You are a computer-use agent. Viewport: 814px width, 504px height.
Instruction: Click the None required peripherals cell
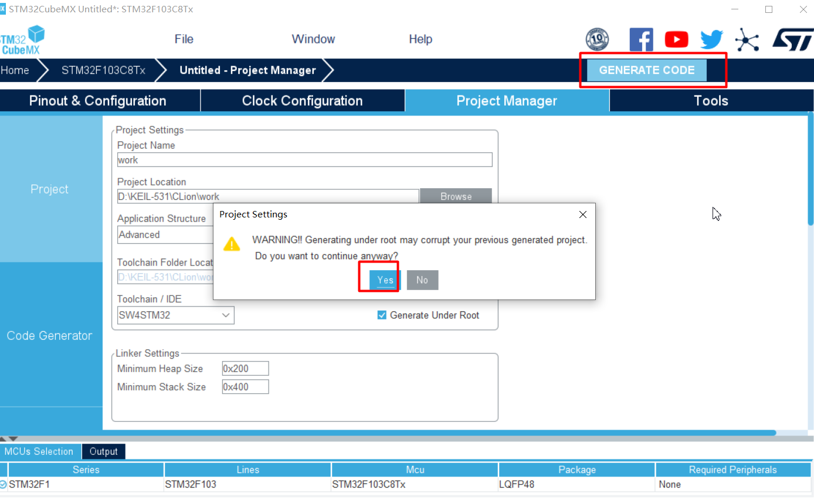point(732,485)
